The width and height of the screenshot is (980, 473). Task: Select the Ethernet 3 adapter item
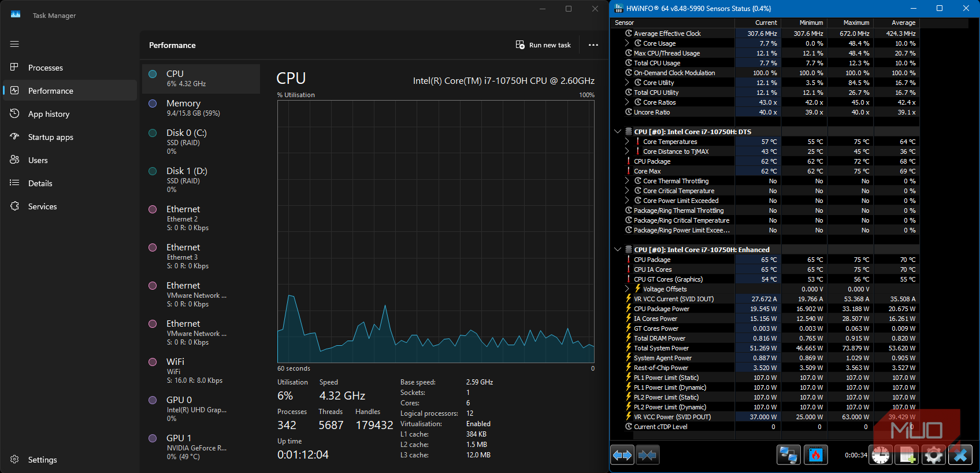[201, 256]
